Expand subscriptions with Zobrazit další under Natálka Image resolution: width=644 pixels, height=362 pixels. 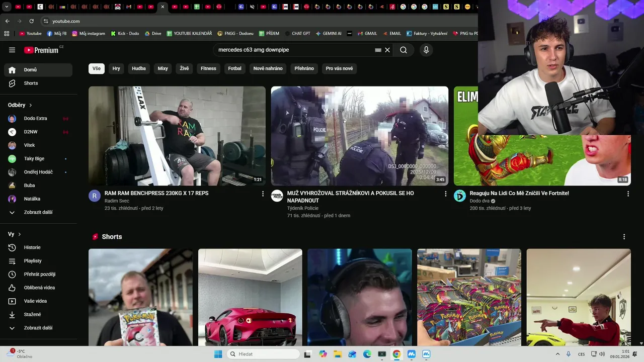pyautogui.click(x=38, y=212)
